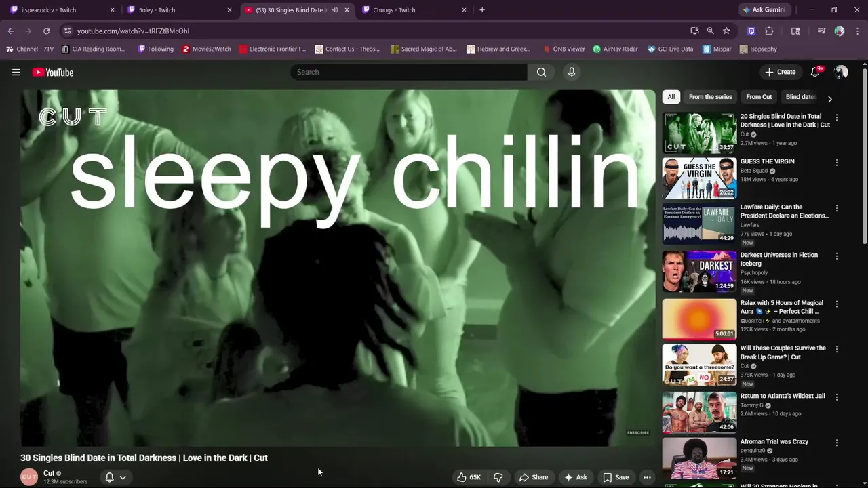Reload the page in the browser
The image size is (868, 488).
[x=46, y=30]
